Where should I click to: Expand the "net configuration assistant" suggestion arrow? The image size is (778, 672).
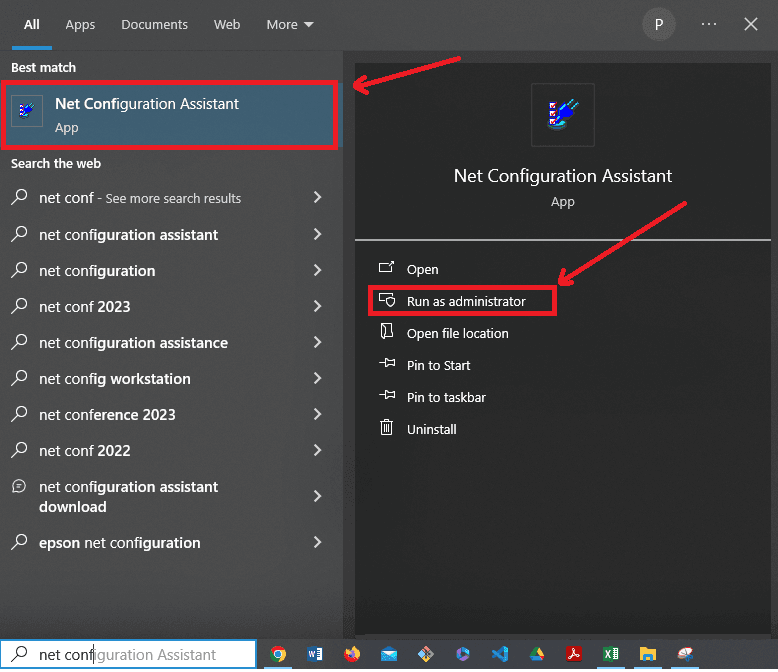coord(317,235)
